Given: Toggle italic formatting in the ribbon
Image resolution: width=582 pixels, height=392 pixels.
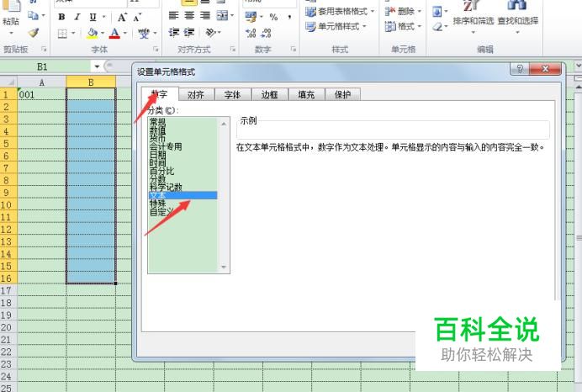Looking at the screenshot, I should point(77,17).
